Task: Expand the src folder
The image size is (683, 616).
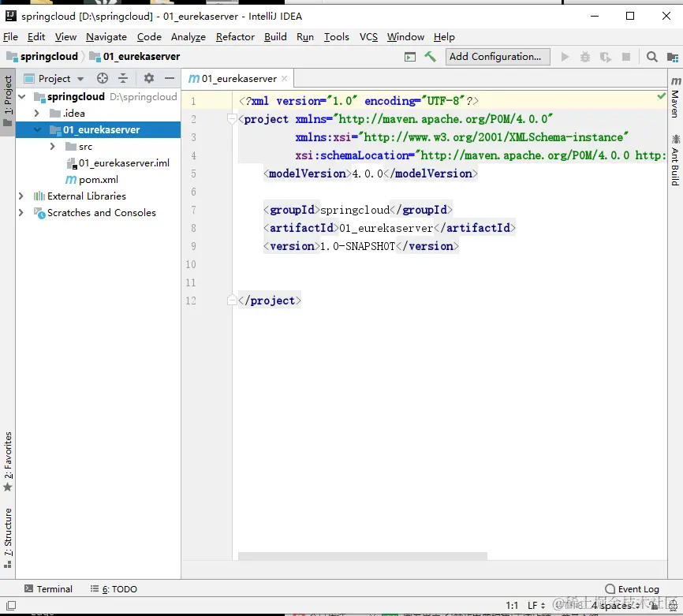Action: point(52,147)
